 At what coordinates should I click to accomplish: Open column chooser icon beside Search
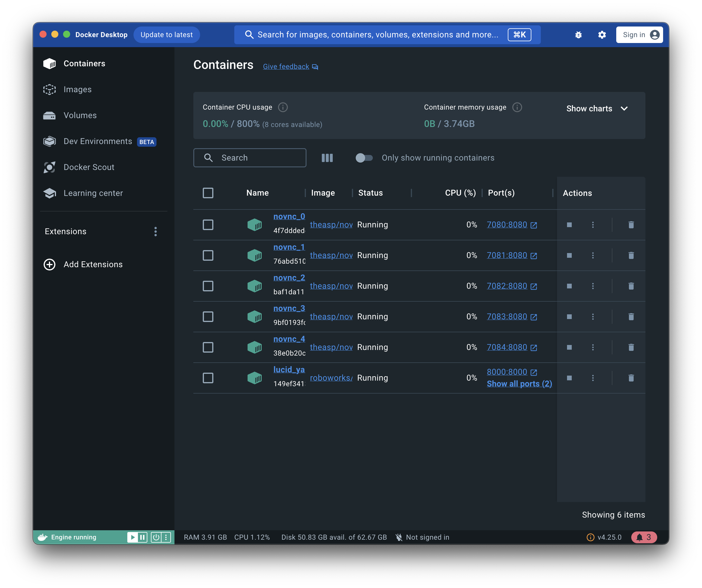pos(327,158)
